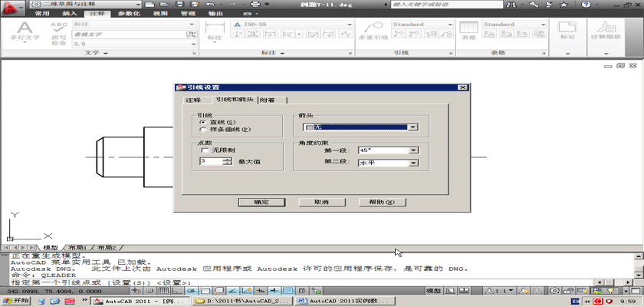This screenshot has width=644, height=307.
Task: Open the 参数化 ribbon tab
Action: point(129,14)
